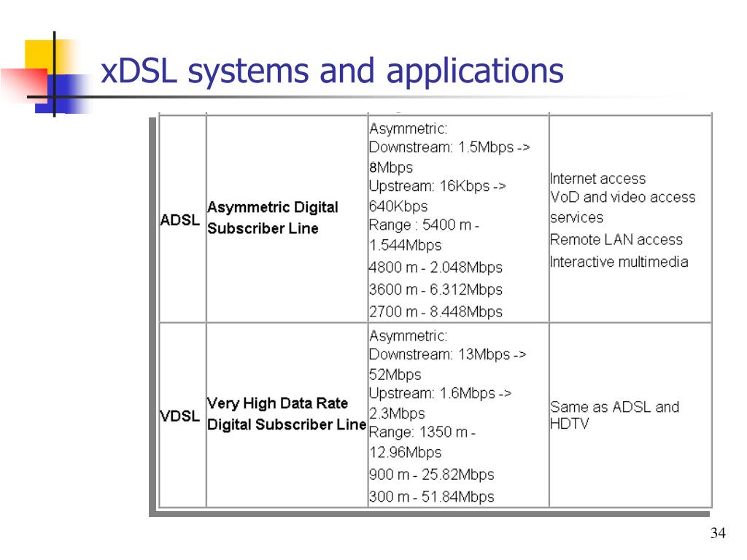The image size is (747, 560).
Task: Click the 'services' word under VoD line
Action: pyautogui.click(x=576, y=217)
